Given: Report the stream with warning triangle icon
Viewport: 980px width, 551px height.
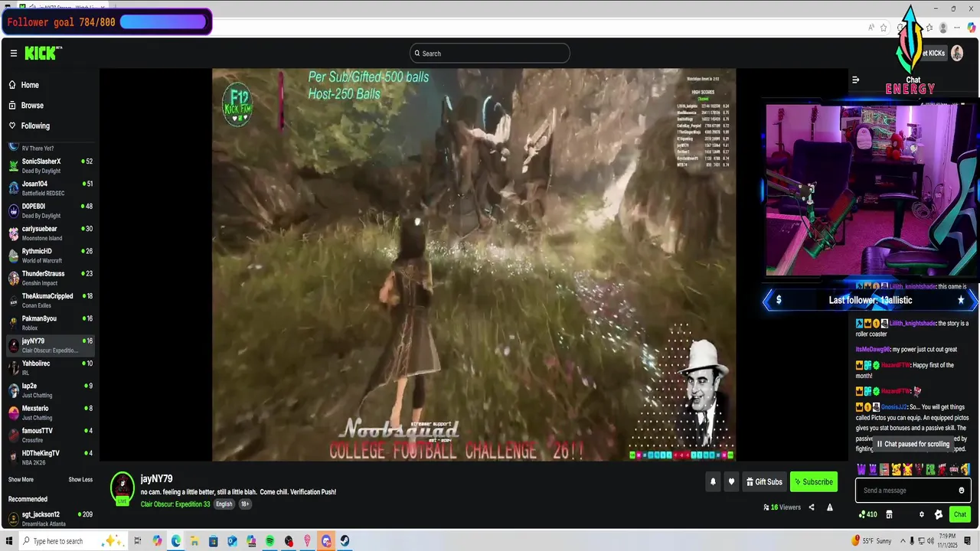Looking at the screenshot, I should (x=829, y=507).
